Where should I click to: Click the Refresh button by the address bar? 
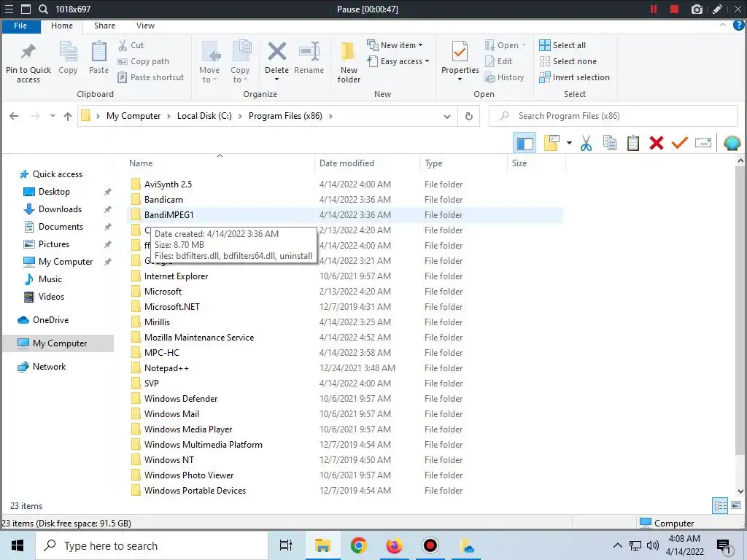point(469,116)
